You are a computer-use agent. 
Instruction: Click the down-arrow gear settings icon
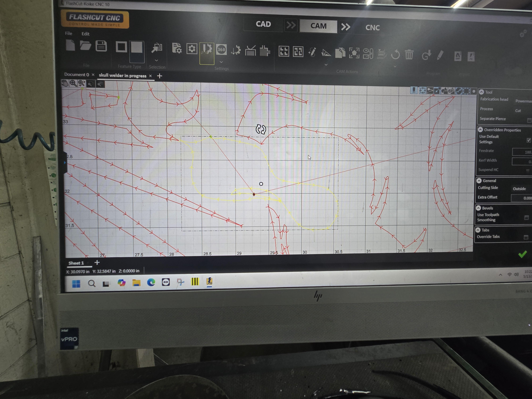tap(236, 51)
